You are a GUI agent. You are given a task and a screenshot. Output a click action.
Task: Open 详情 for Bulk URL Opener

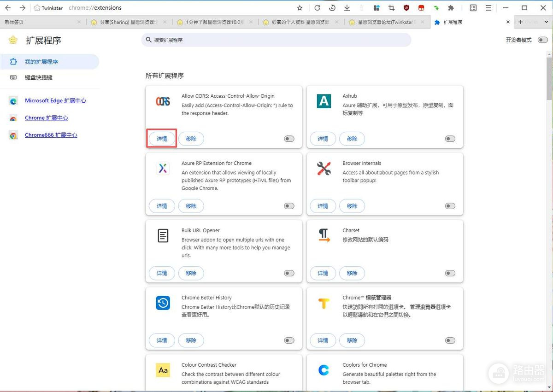162,273
